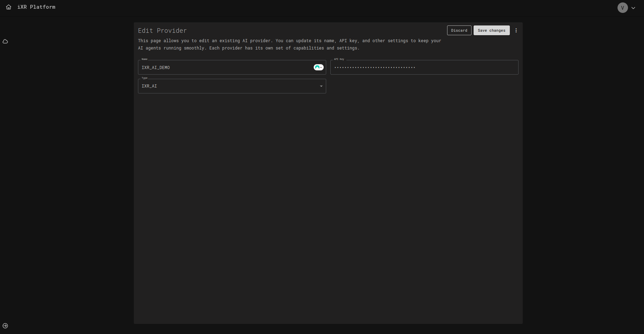Click the provider description paragraph

[289, 44]
